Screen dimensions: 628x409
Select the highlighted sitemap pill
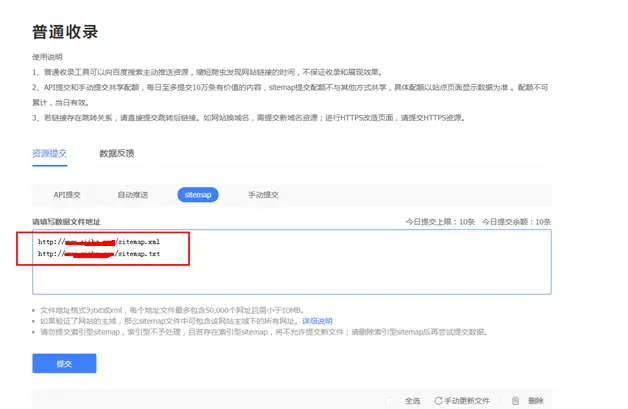pos(198,195)
